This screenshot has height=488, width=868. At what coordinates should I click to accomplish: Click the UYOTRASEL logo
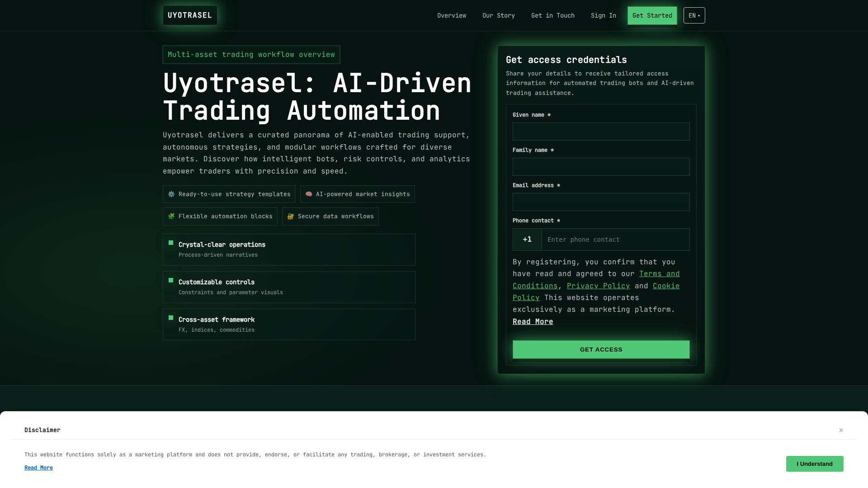pos(190,15)
